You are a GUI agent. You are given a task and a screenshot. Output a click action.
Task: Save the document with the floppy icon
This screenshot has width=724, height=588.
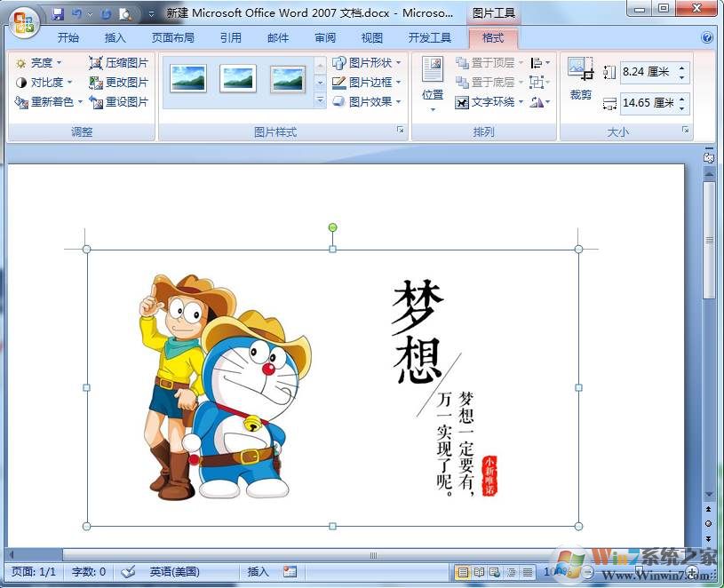pyautogui.click(x=58, y=14)
